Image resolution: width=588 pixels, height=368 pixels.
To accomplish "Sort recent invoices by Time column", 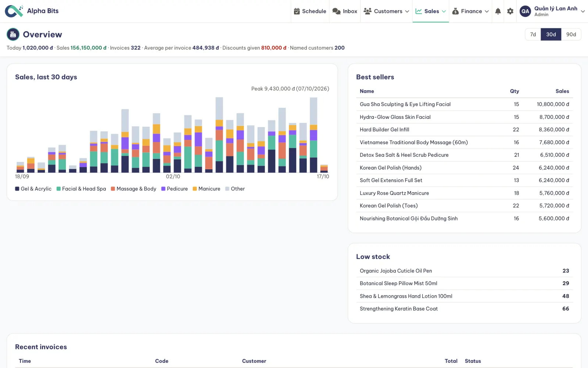I will (25, 361).
